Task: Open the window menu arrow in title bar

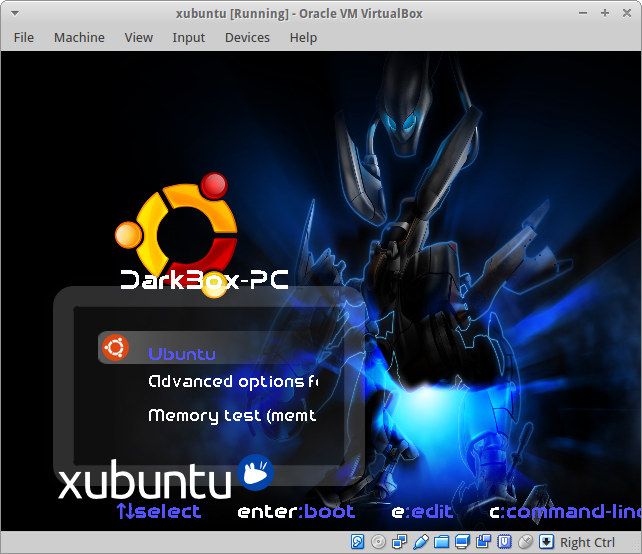Action: [x=15, y=14]
